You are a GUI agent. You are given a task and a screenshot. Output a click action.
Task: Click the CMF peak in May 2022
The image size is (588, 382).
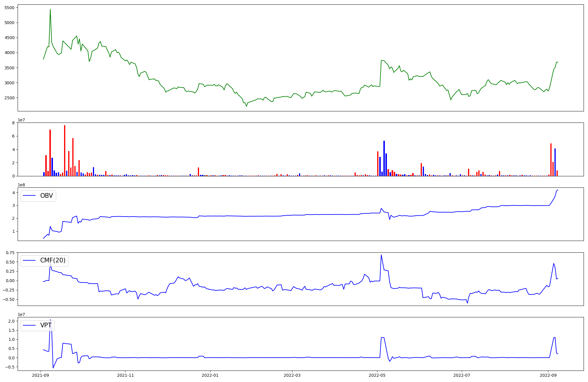coord(381,255)
